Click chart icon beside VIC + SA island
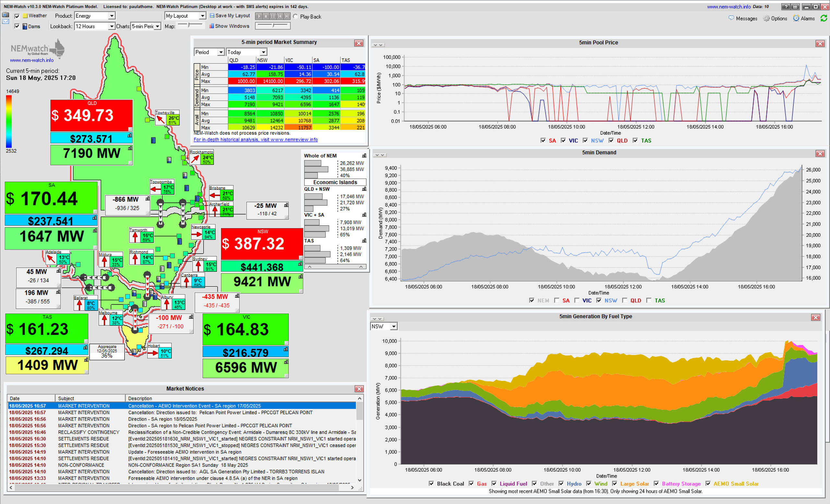830x504 pixels. [x=364, y=215]
